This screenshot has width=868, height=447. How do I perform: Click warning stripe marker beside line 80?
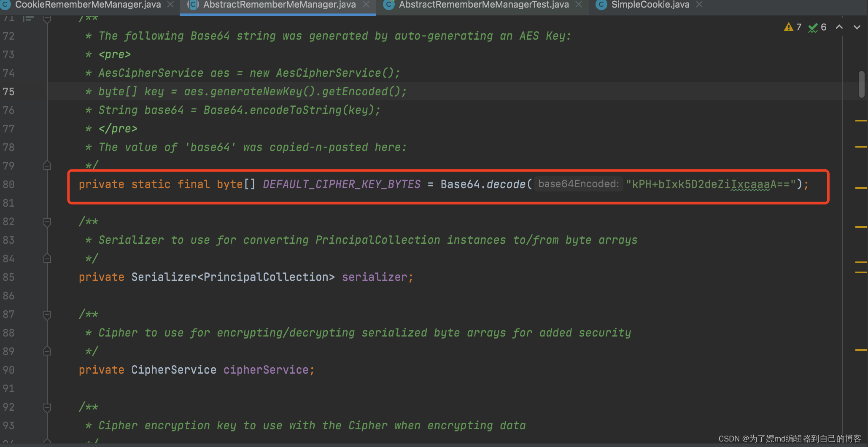[x=861, y=188]
